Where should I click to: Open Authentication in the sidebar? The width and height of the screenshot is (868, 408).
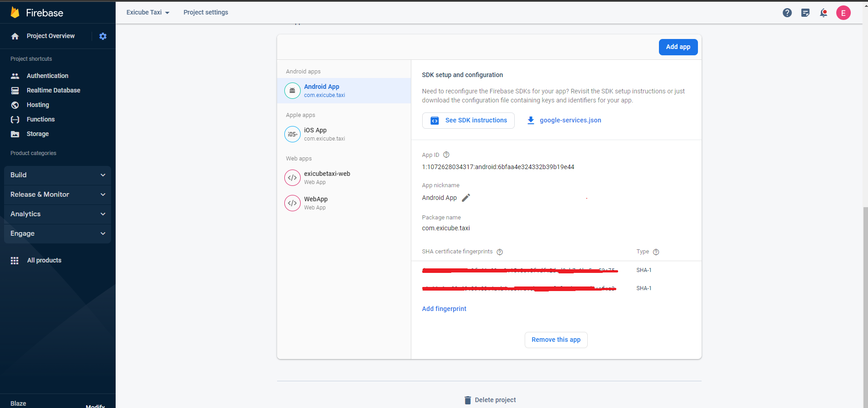tap(47, 76)
